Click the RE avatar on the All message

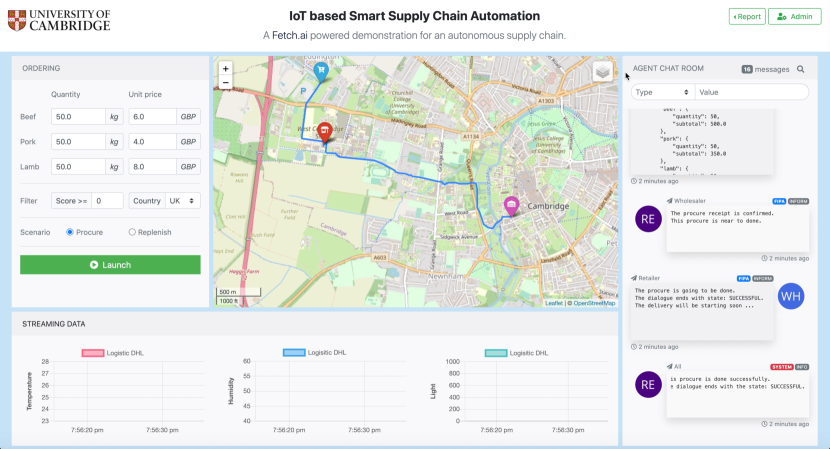pos(648,385)
